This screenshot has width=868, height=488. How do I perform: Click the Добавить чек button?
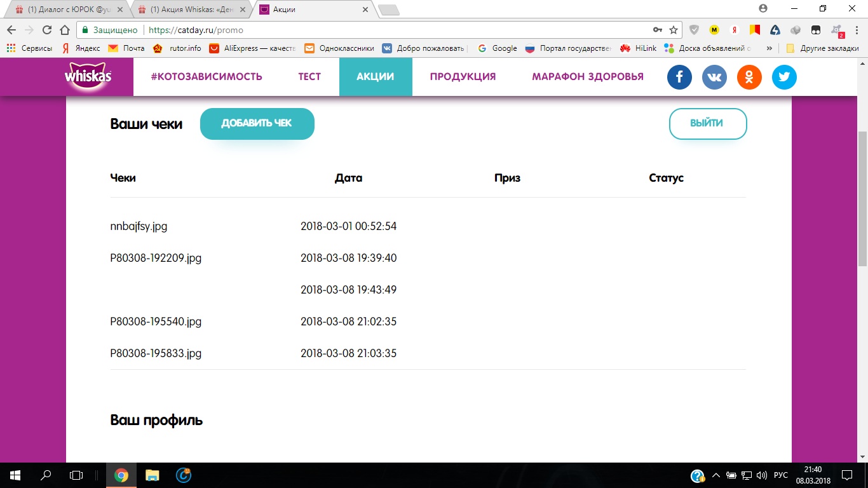pos(257,123)
